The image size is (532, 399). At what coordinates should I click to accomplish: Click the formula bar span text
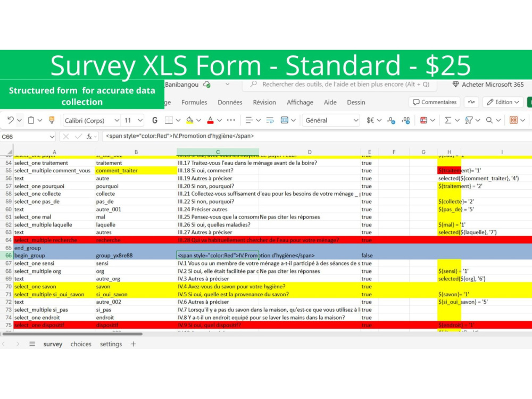180,136
